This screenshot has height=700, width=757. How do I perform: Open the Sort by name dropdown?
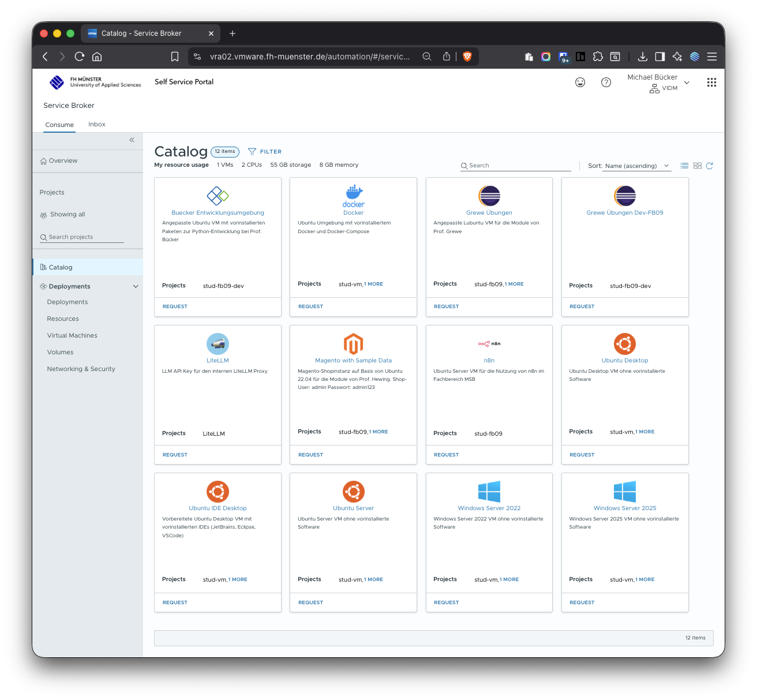[636, 166]
